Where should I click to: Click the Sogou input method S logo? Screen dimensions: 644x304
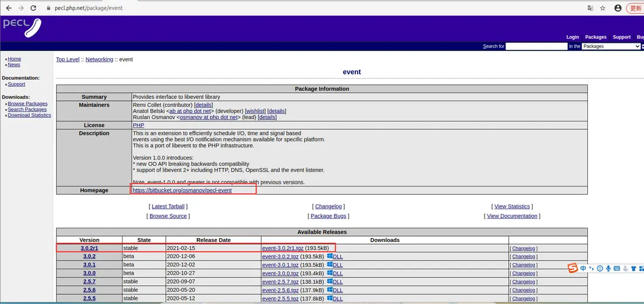pos(573,268)
